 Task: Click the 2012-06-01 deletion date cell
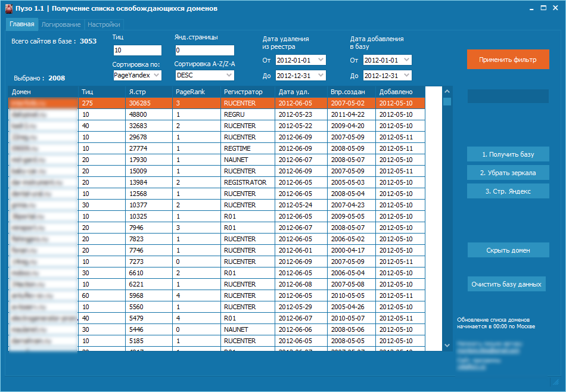[301, 250]
